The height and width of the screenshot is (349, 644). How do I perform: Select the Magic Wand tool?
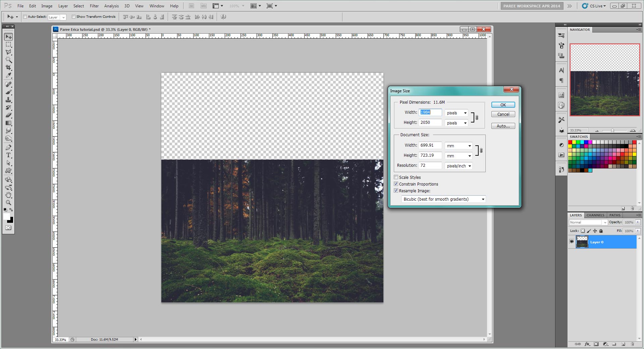click(8, 60)
